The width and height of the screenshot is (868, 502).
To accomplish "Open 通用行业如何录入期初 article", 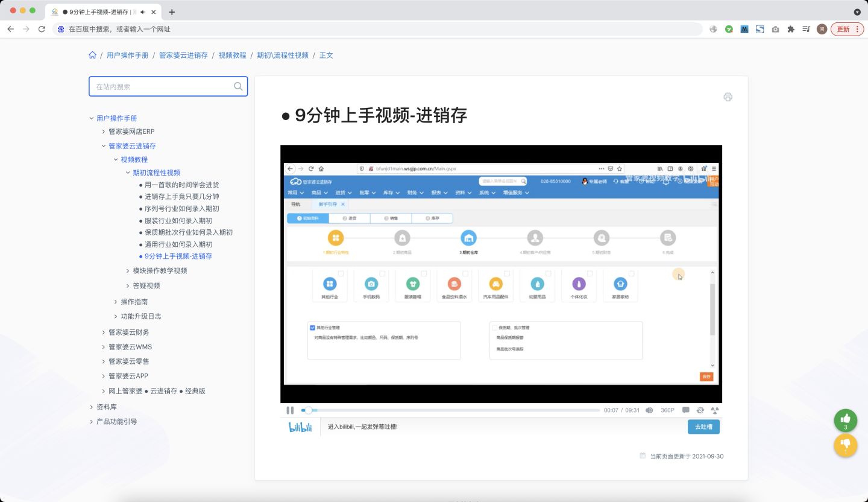I will click(178, 244).
